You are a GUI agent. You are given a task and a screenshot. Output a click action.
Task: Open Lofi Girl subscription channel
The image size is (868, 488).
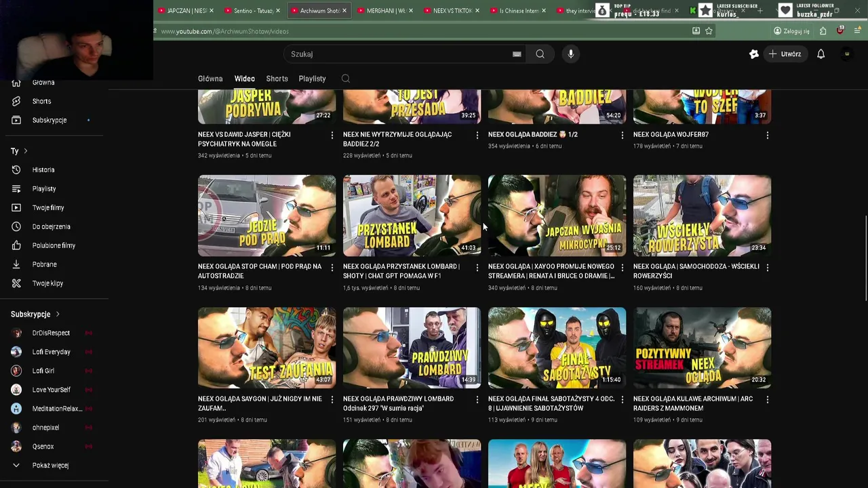[43, 371]
